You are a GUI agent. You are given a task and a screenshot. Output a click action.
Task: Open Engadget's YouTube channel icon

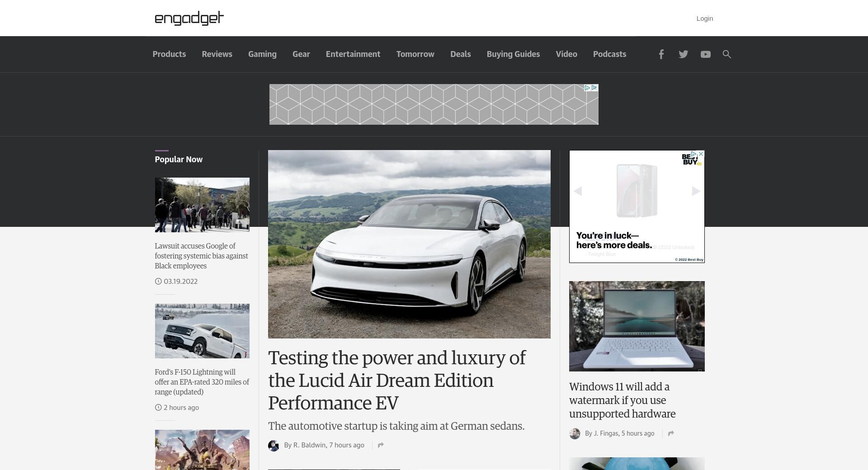coord(705,54)
